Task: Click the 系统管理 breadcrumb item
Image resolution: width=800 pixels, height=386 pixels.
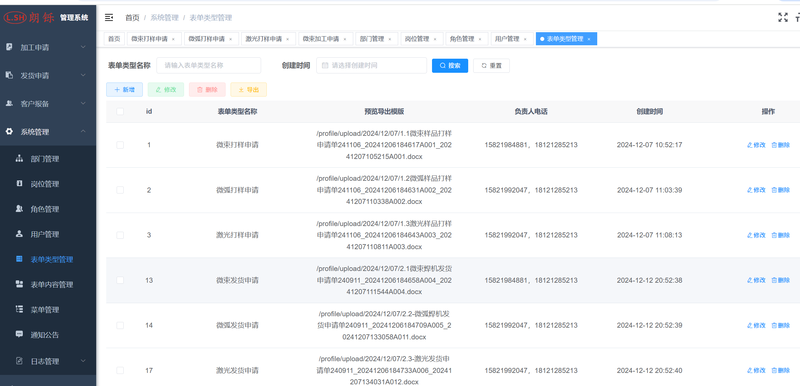Action: tap(164, 18)
